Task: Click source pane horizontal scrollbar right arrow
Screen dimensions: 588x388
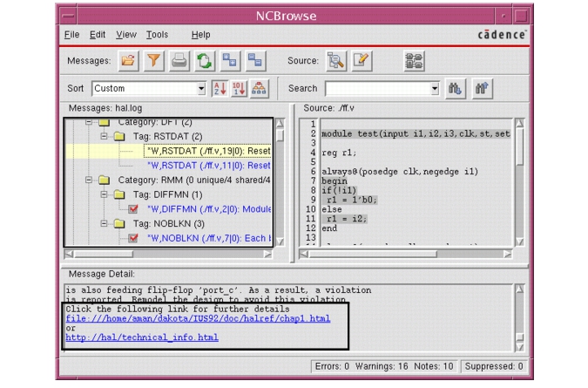Action: pos(507,254)
